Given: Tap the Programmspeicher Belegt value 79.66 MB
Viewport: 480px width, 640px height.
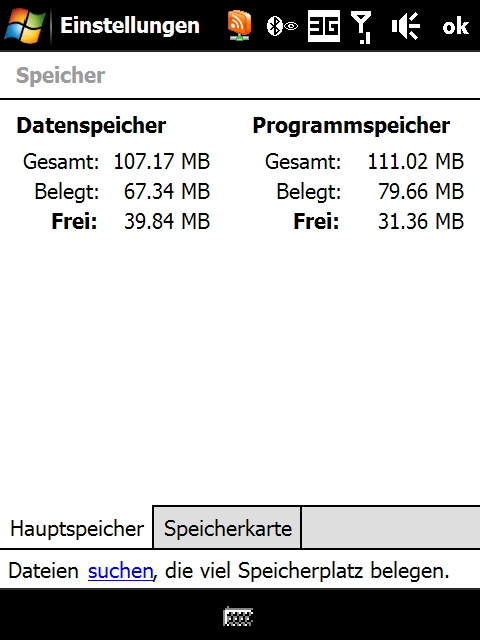Looking at the screenshot, I should pos(421,191).
